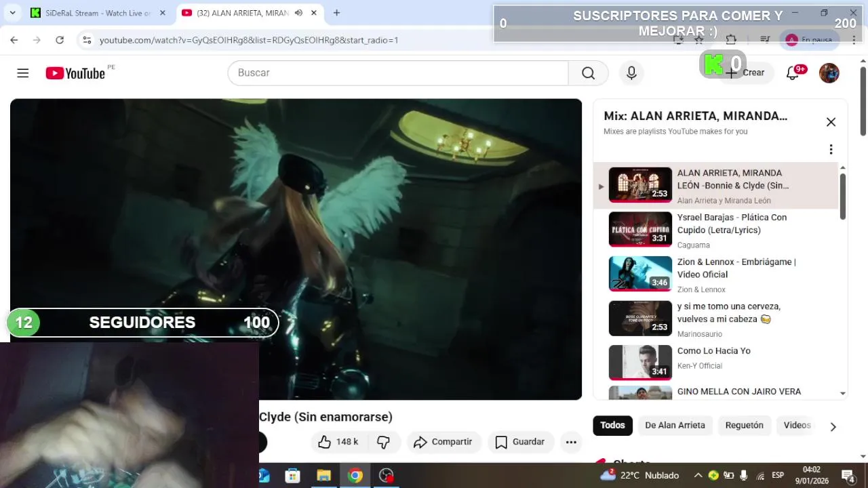Screen dimensions: 868x488
Task: Open Chrome profile 'En pausa' chip
Action: (x=810, y=40)
